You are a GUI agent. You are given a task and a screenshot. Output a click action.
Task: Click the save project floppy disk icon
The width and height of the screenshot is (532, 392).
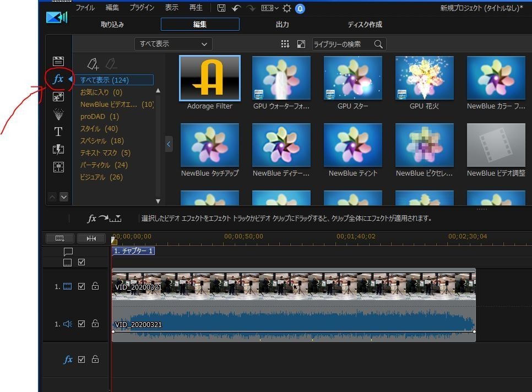(x=221, y=8)
